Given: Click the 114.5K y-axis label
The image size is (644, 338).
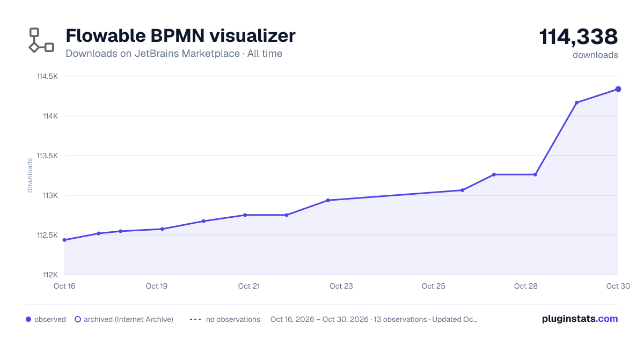Looking at the screenshot, I should click(47, 76).
